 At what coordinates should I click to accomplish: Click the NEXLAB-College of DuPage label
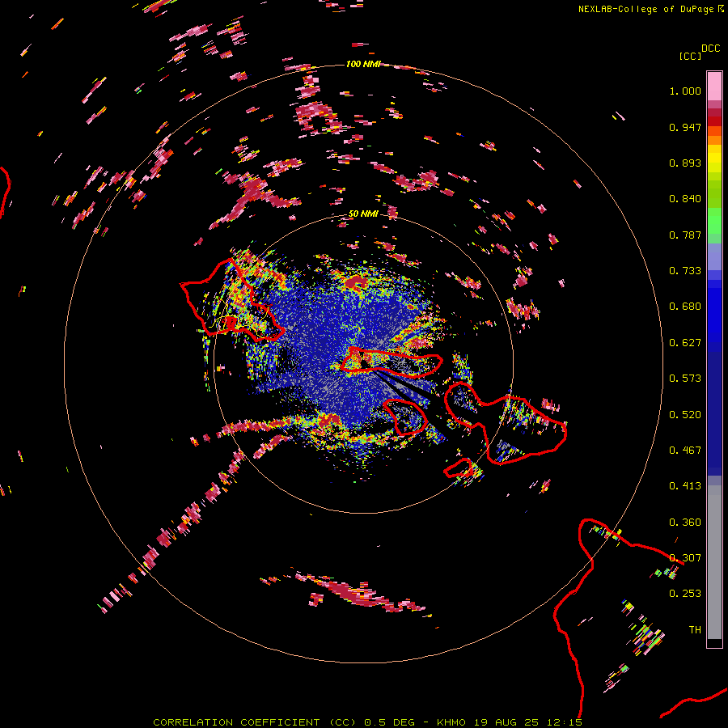pos(646,9)
